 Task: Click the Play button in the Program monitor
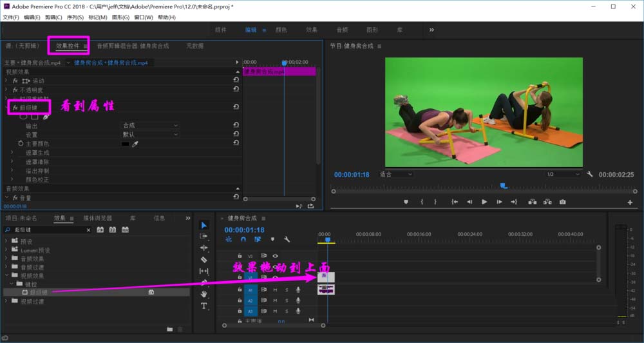click(x=484, y=202)
